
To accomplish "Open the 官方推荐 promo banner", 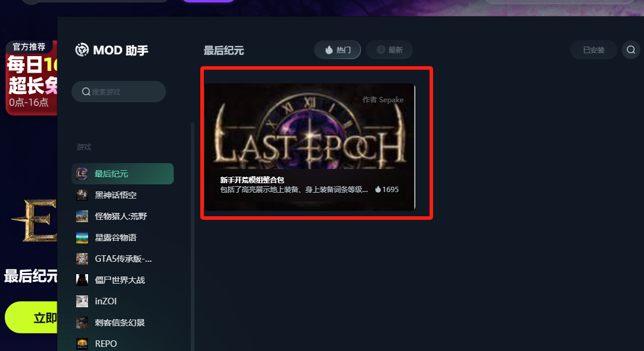I will coord(31,78).
